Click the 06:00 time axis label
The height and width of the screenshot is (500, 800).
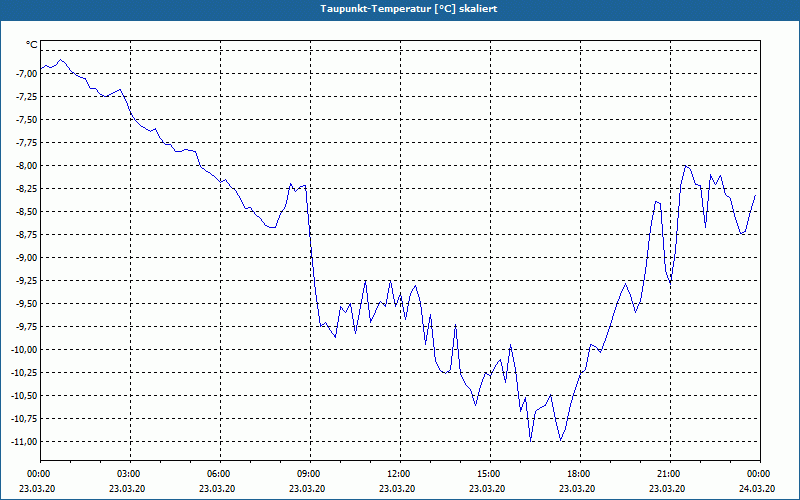coord(220,474)
